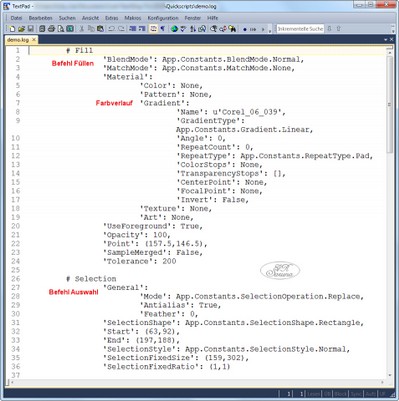Click the macro record dot button
This screenshot has width=399, height=401.
click(245, 29)
